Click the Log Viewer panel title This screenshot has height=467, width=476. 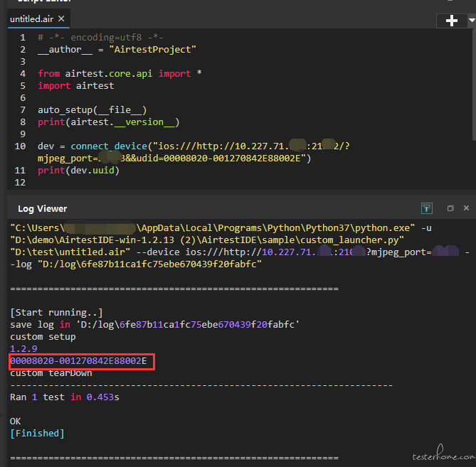[x=42, y=209]
